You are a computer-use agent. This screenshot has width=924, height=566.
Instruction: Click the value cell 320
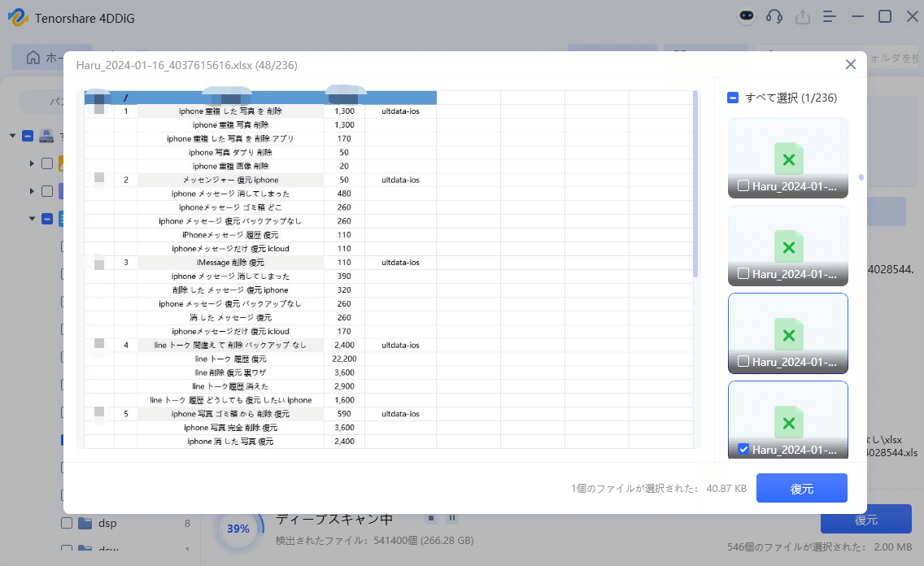(344, 290)
